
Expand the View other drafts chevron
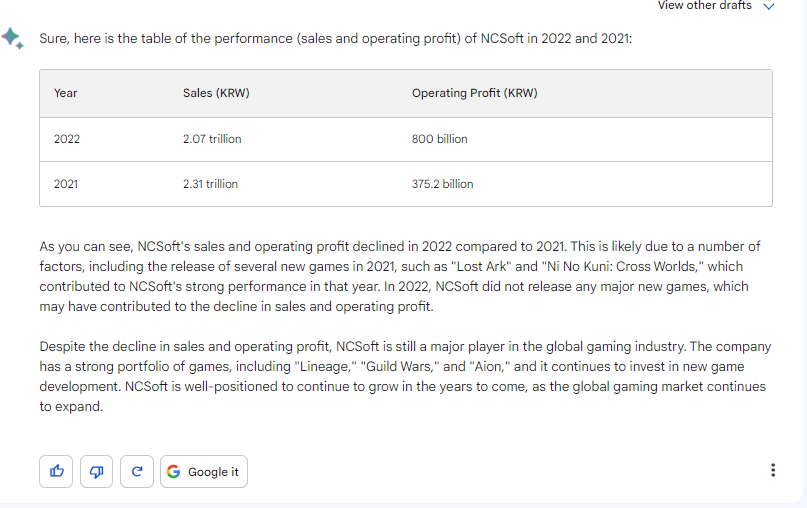pyautogui.click(x=768, y=6)
